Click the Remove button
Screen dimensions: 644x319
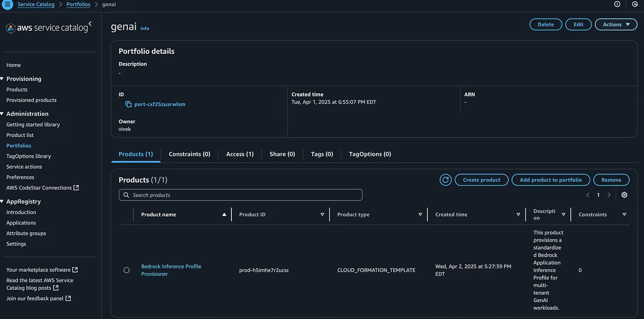click(611, 180)
